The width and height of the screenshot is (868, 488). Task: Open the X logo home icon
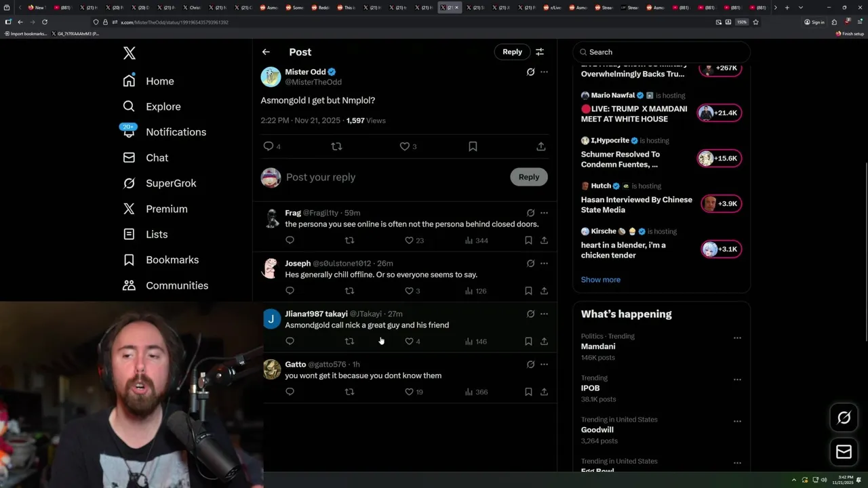[x=130, y=53]
